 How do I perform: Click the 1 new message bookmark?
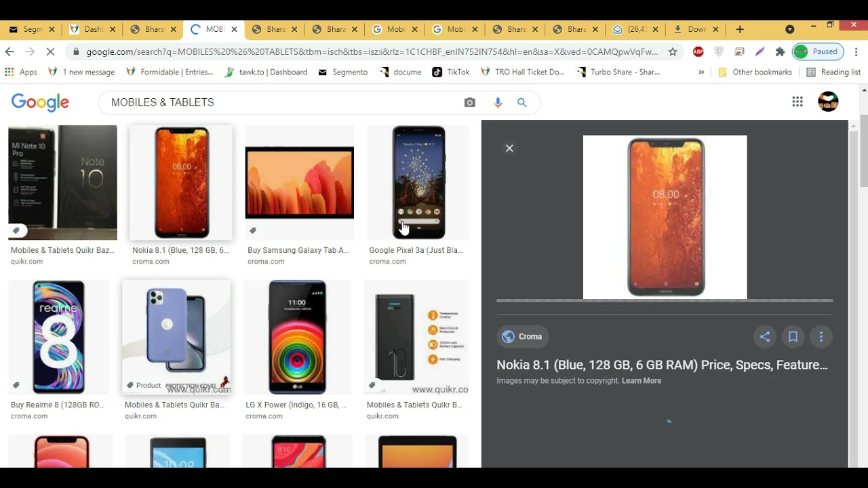click(x=81, y=72)
